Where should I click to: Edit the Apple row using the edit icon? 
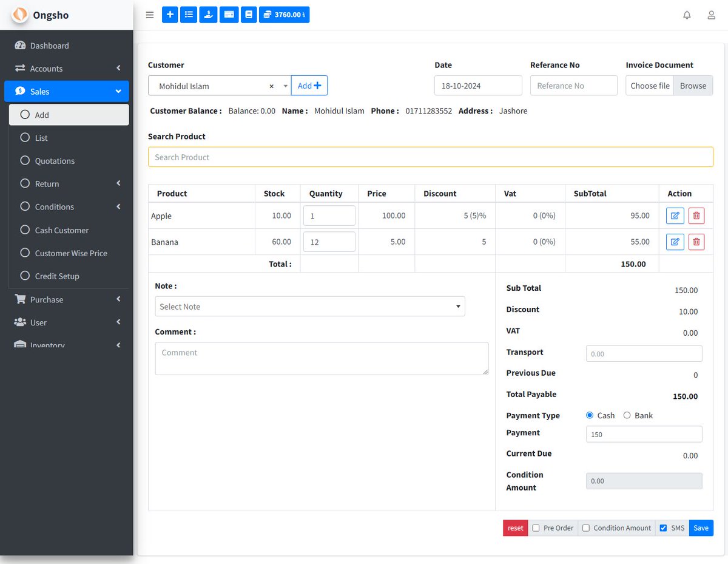coord(675,216)
